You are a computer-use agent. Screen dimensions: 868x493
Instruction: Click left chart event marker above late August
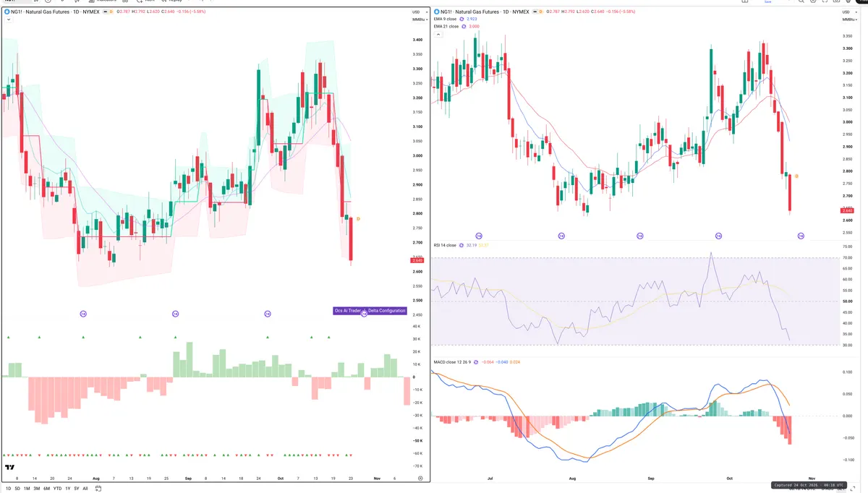(175, 314)
